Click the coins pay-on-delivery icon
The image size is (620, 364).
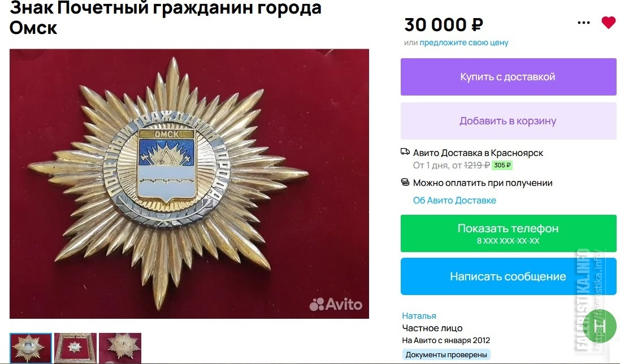(405, 182)
